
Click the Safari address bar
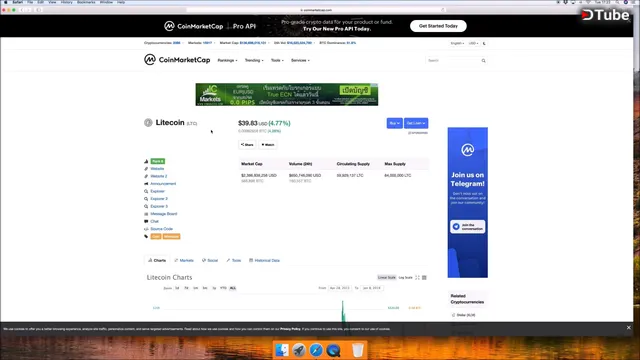(x=316, y=10)
